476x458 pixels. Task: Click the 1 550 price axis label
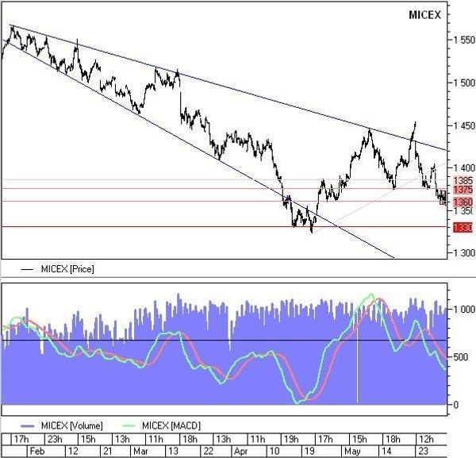[x=463, y=40]
